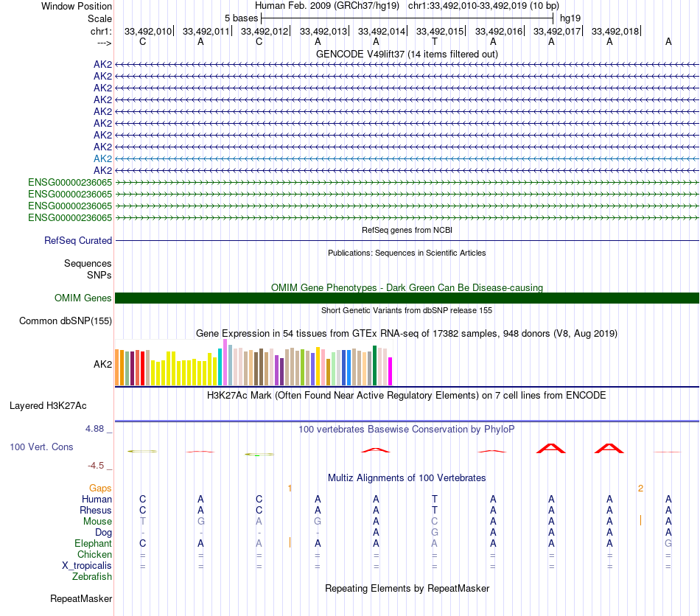Click the RepeatMasker track label

pyautogui.click(x=81, y=598)
